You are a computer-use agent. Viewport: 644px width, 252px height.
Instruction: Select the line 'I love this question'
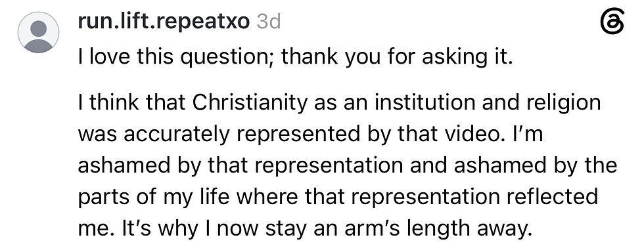coord(295,58)
